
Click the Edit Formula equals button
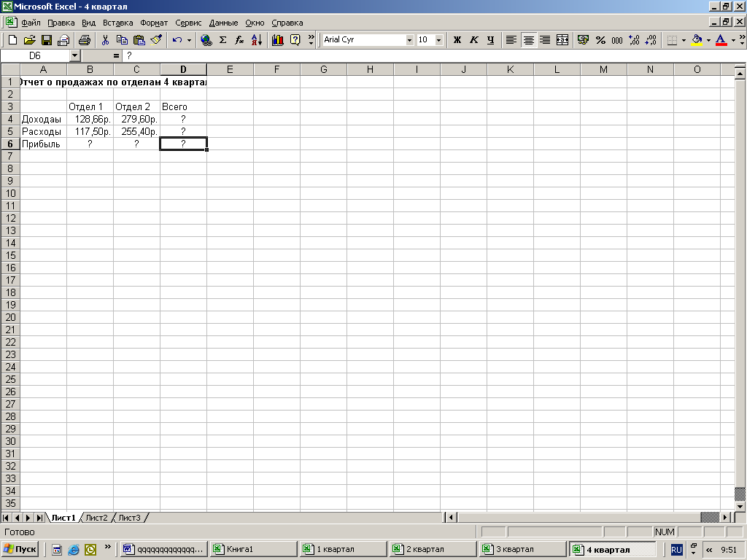[x=116, y=55]
